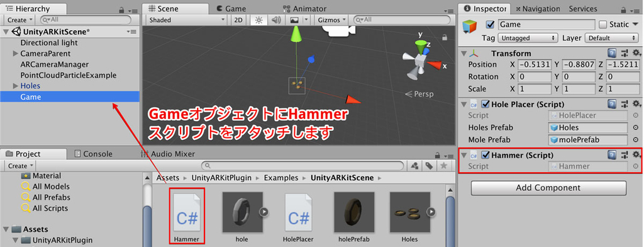
Task: Toggle scene audio speaker icon
Action: (x=276, y=20)
